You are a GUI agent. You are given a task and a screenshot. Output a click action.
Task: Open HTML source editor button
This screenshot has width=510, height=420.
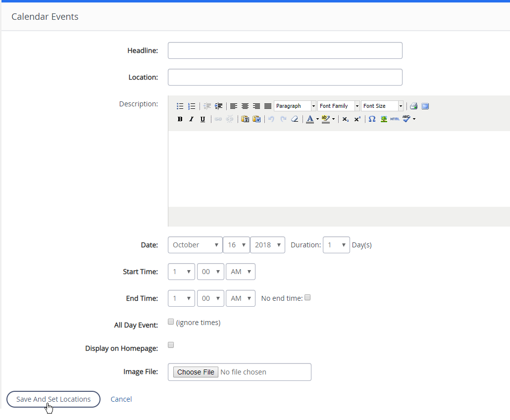(395, 119)
